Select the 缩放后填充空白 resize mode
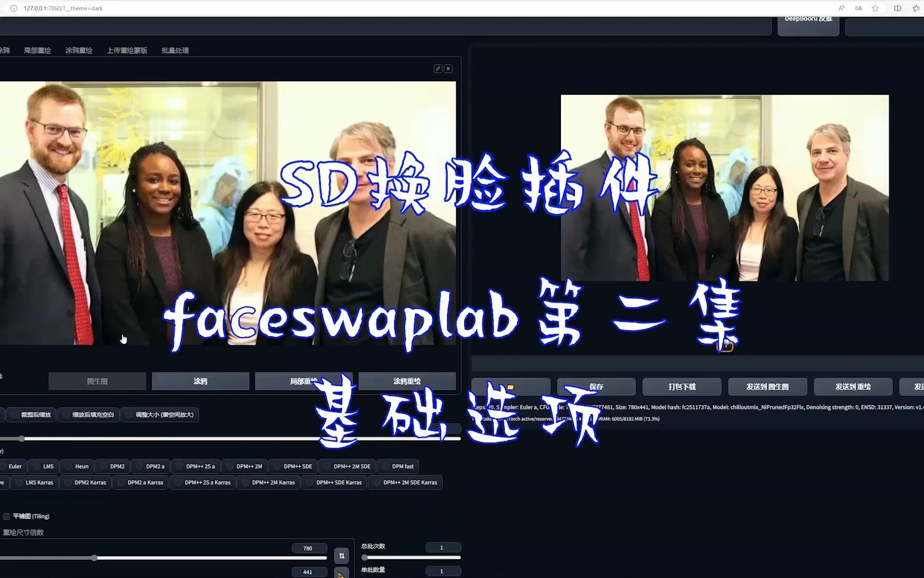This screenshot has width=924, height=578. [x=89, y=414]
